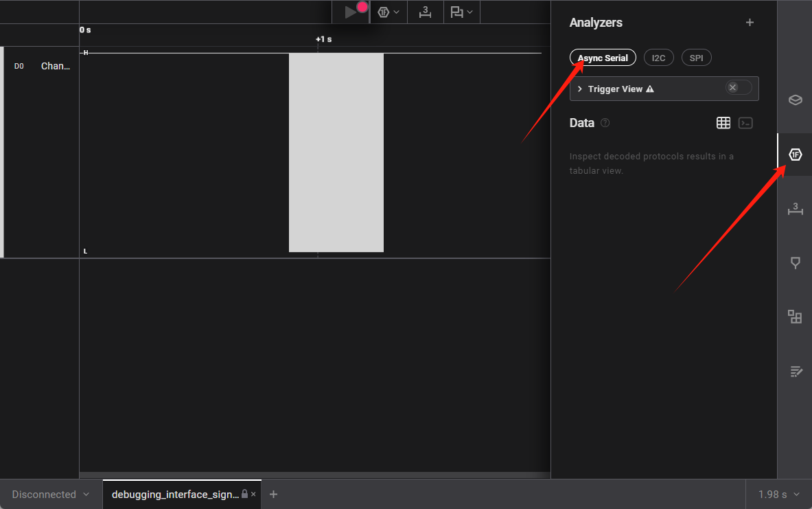Switch Data to table view
Screen dimensions: 812x509
tap(723, 123)
